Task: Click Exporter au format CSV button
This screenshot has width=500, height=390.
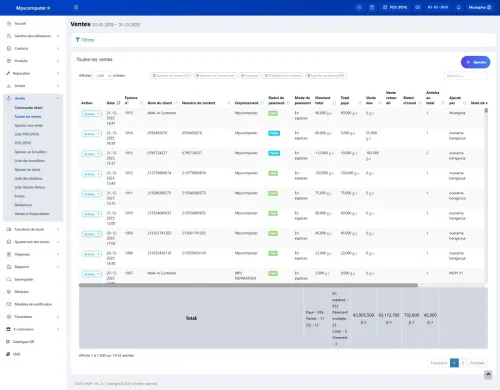Action: tap(171, 76)
